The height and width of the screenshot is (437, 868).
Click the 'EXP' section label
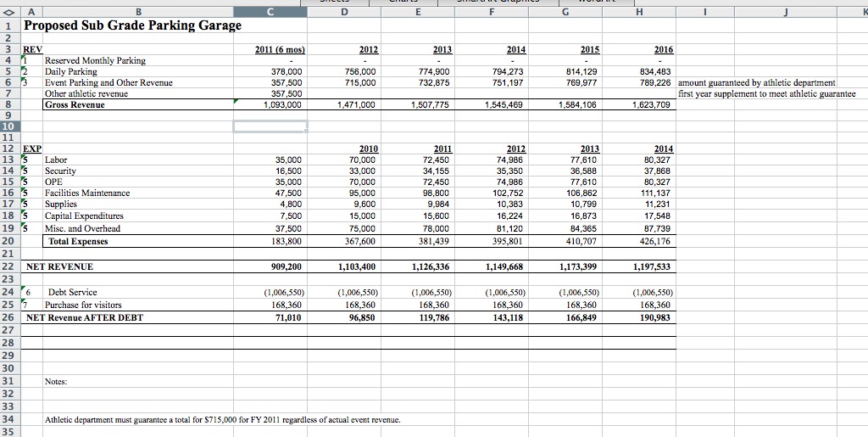pos(32,148)
